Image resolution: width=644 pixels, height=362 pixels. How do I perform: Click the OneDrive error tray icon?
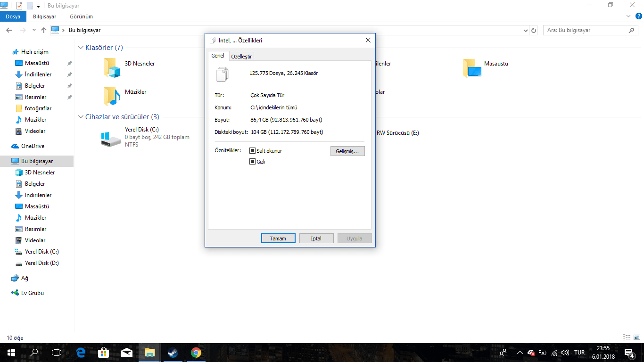pyautogui.click(x=531, y=353)
